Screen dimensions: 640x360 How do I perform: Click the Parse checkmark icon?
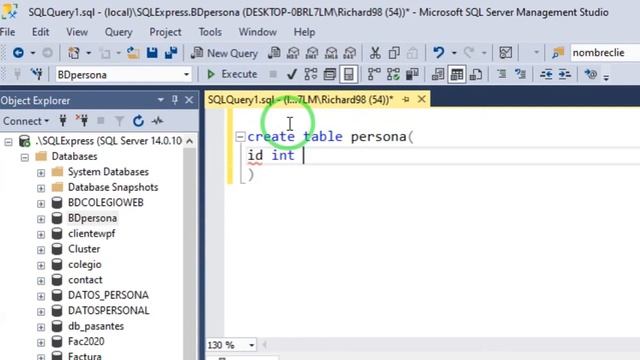[x=291, y=74]
